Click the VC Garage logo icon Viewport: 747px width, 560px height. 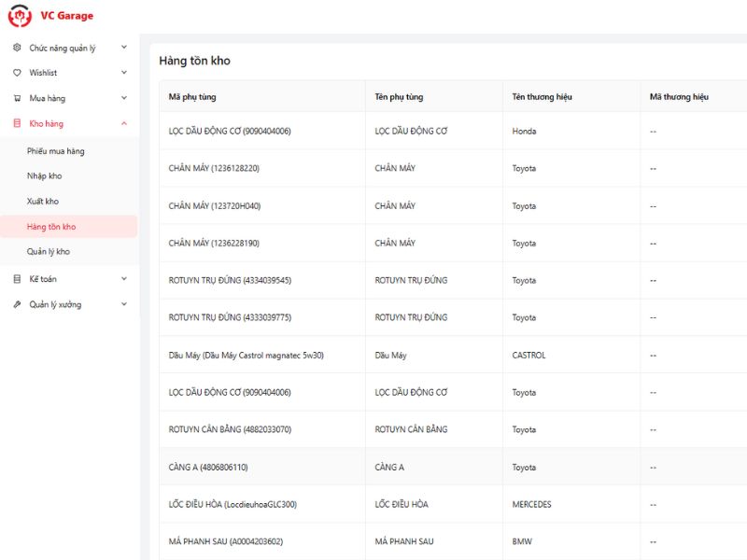click(x=20, y=16)
